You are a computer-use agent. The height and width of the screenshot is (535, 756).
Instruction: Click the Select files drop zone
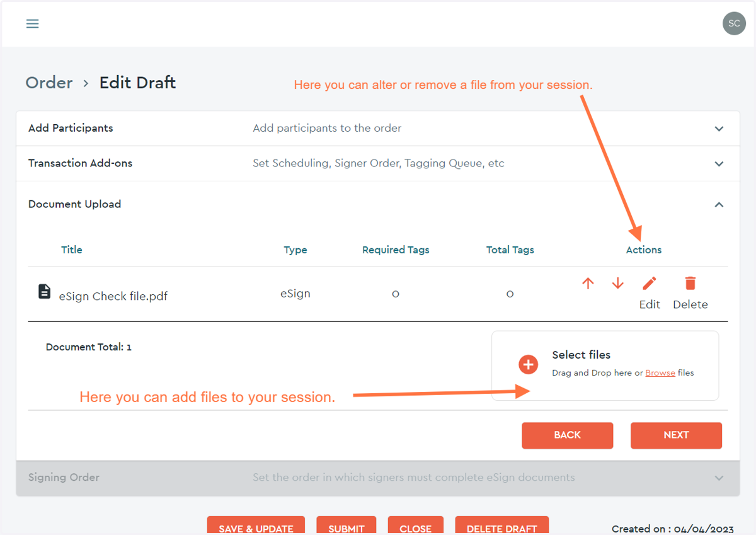pos(605,365)
